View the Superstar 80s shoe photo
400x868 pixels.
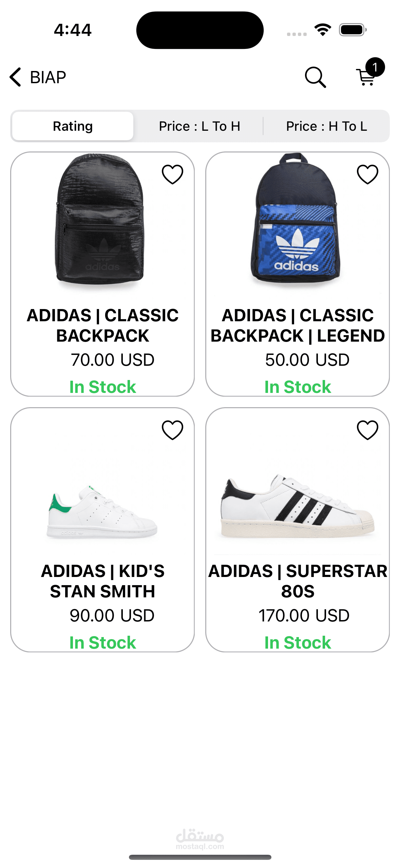tap(297, 506)
